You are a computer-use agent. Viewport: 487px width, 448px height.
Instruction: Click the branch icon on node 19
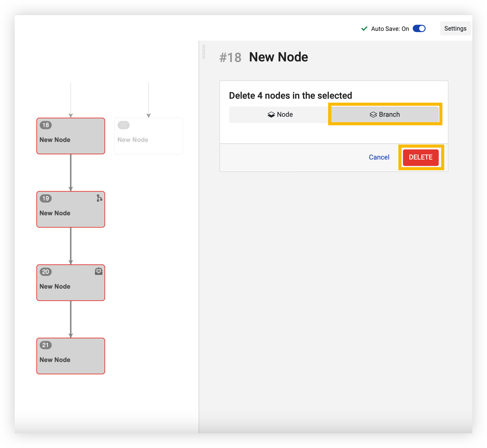[99, 198]
